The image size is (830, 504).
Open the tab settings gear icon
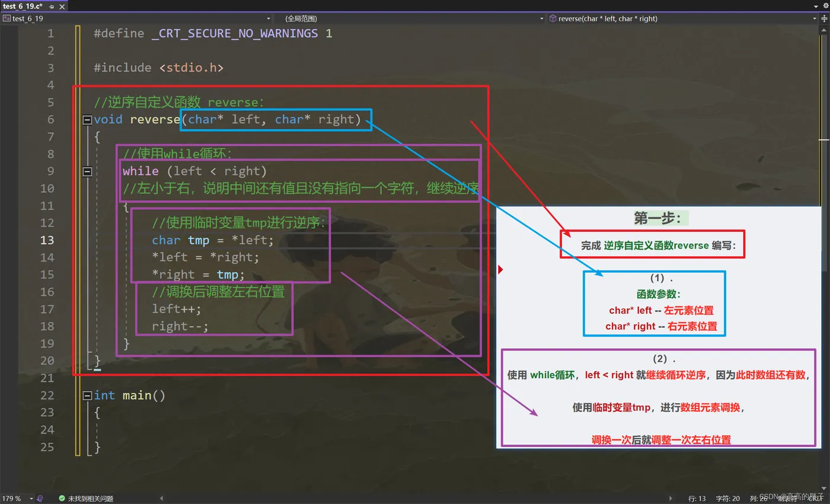tap(825, 5)
